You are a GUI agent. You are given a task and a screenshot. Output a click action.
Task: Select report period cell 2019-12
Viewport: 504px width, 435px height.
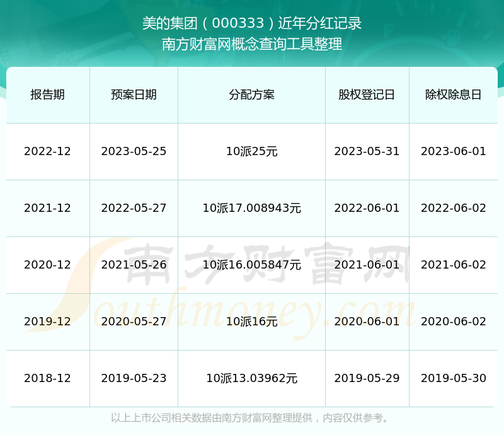pyautogui.click(x=48, y=321)
